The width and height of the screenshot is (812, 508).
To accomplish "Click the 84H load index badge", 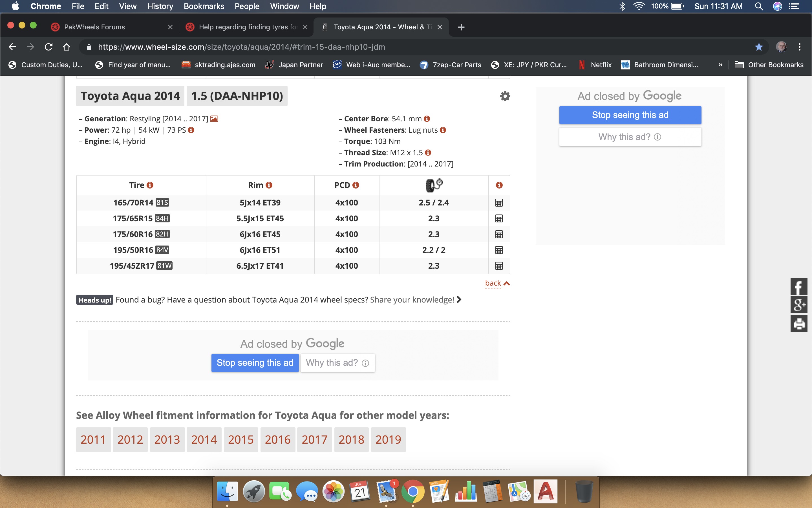I will pyautogui.click(x=162, y=218).
